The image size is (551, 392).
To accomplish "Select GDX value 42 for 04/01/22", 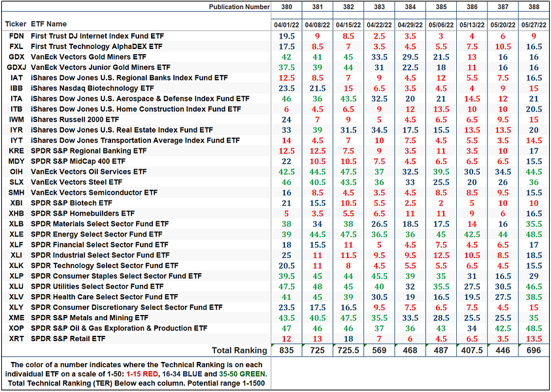I will click(x=286, y=57).
